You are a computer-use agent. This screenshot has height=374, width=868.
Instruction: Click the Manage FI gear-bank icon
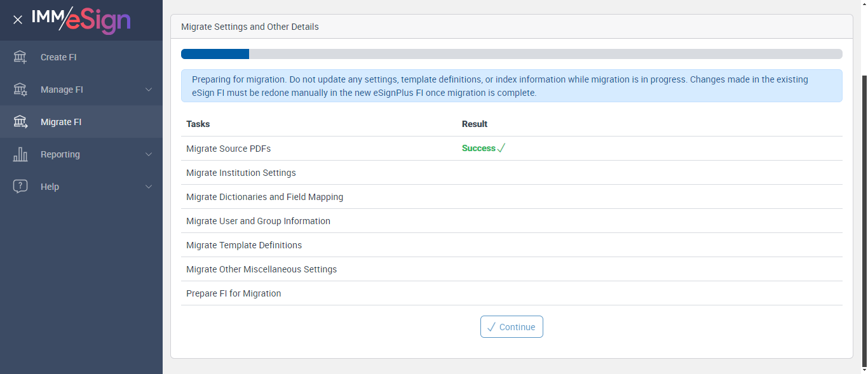click(x=20, y=90)
